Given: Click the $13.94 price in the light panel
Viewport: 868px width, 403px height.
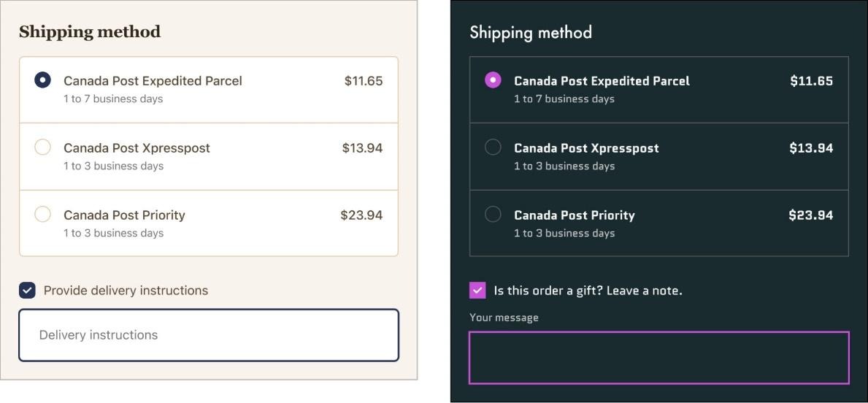Looking at the screenshot, I should [362, 148].
